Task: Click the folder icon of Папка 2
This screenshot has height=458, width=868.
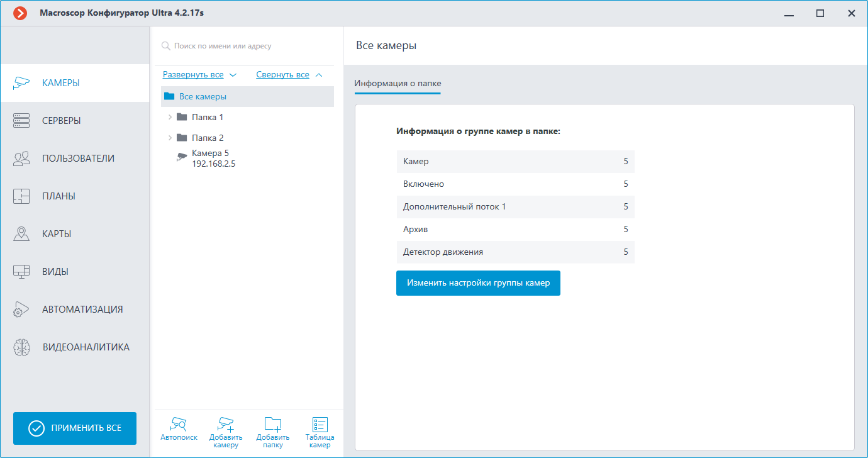Action: [182, 138]
